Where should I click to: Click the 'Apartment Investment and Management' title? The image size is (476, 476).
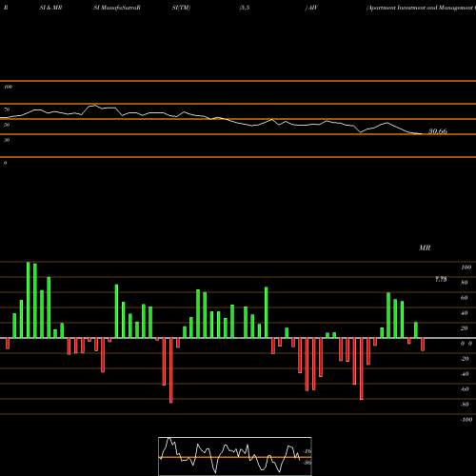coord(421,8)
